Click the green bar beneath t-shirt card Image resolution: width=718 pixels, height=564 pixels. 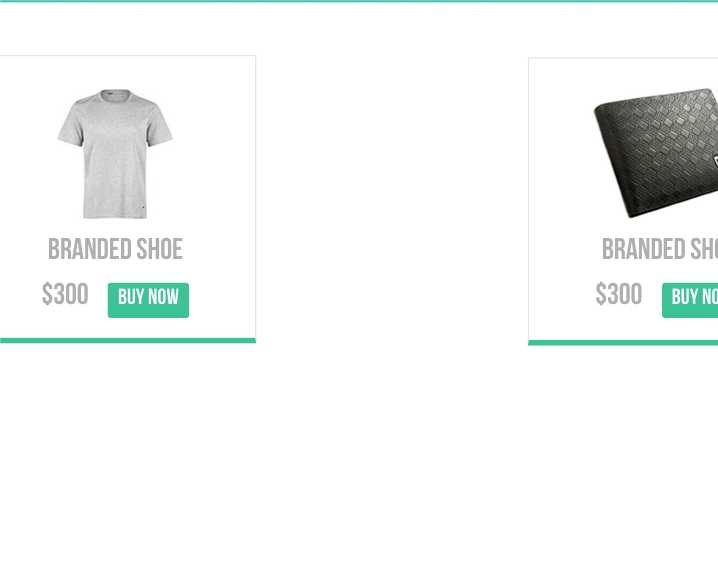click(x=128, y=341)
